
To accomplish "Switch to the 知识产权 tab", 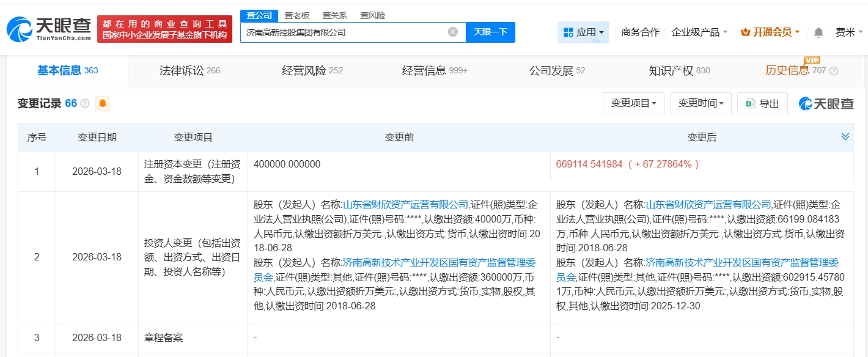I will pyautogui.click(x=679, y=71).
